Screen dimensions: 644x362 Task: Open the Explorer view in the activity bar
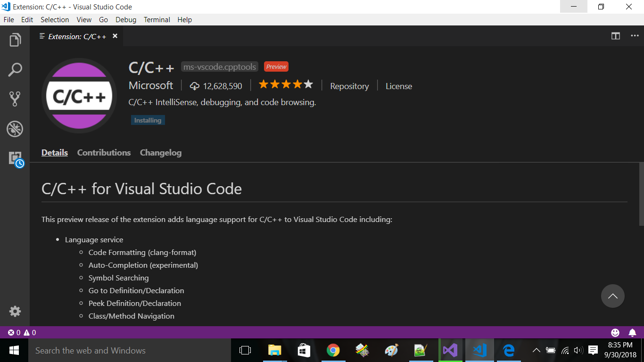point(15,40)
